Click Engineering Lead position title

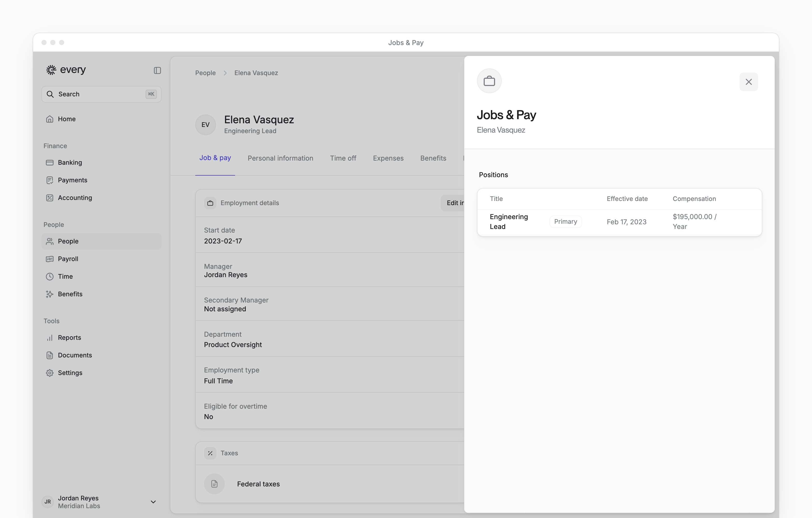pos(509,221)
